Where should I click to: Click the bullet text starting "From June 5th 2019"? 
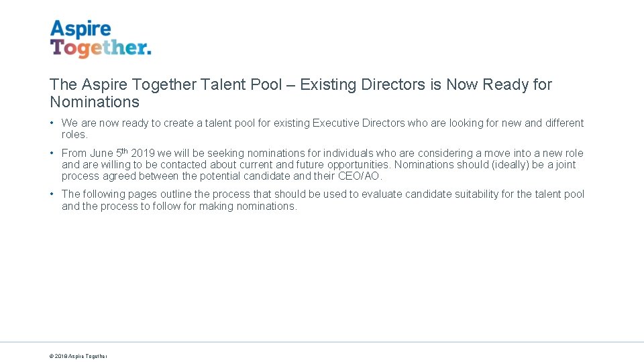(x=323, y=165)
